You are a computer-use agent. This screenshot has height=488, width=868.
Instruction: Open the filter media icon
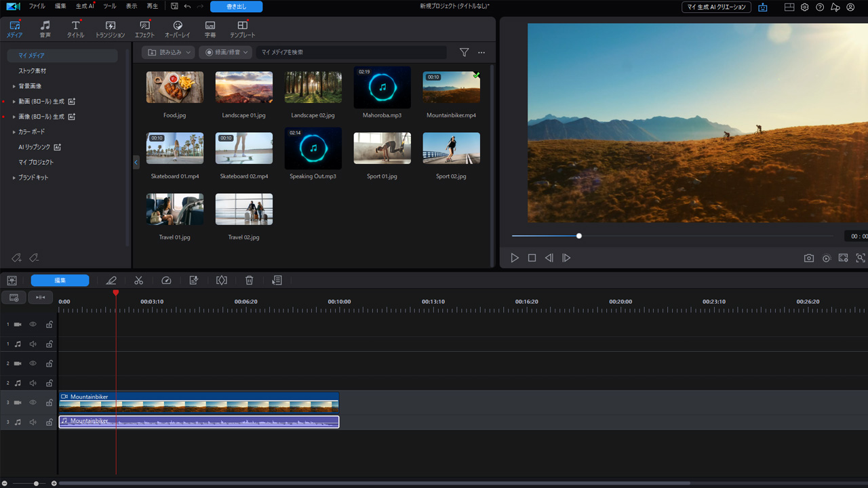pyautogui.click(x=464, y=52)
